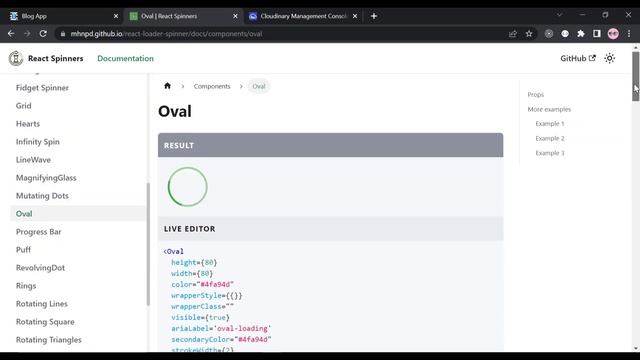
Task: Open Rings in the sidebar
Action: [x=26, y=286]
